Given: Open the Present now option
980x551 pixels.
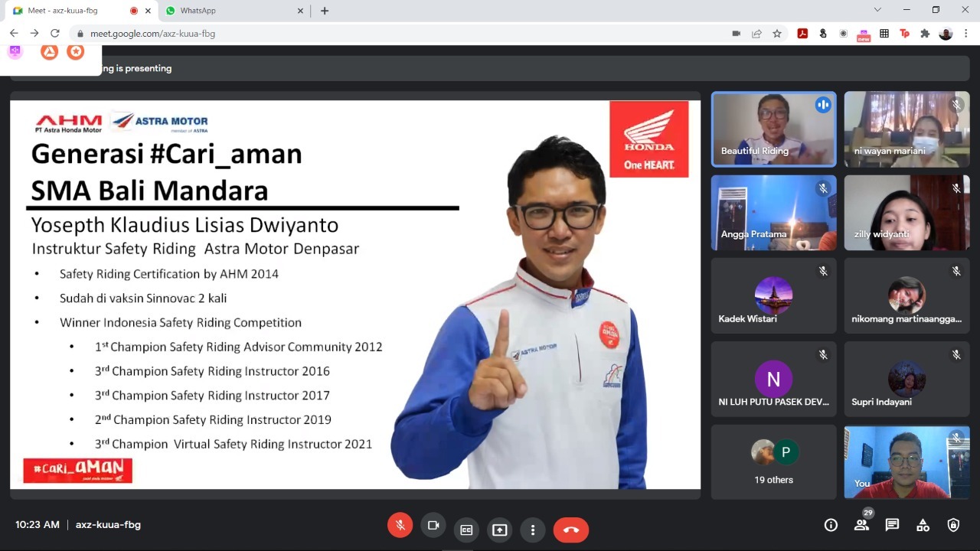Looking at the screenshot, I should pos(500,530).
